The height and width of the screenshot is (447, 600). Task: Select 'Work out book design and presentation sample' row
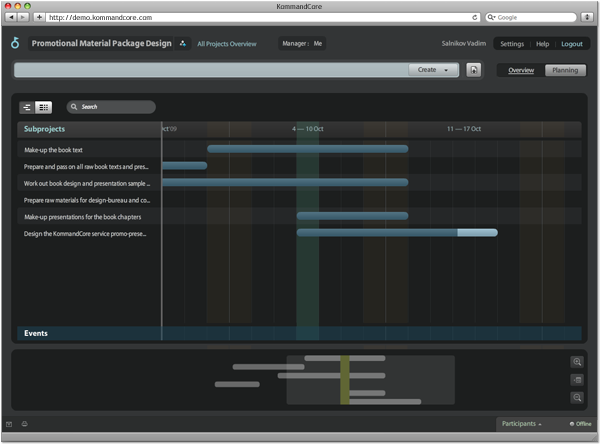click(x=86, y=184)
